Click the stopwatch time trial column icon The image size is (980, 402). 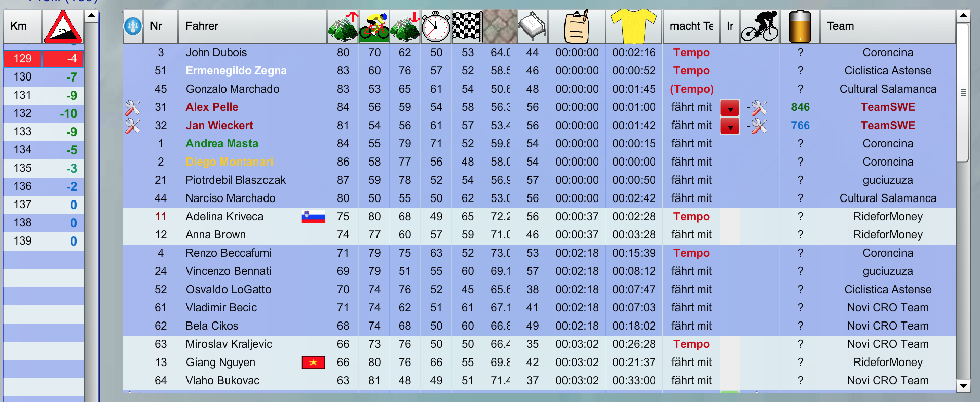[x=436, y=26]
